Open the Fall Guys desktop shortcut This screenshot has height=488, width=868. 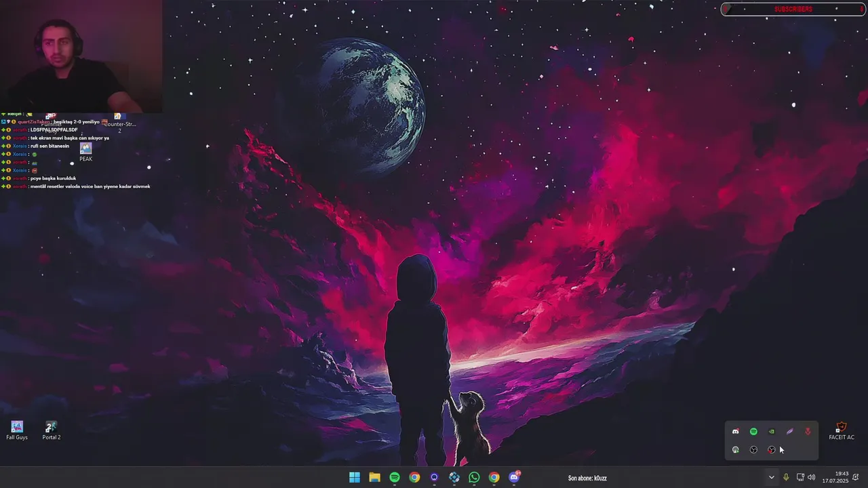click(x=17, y=430)
